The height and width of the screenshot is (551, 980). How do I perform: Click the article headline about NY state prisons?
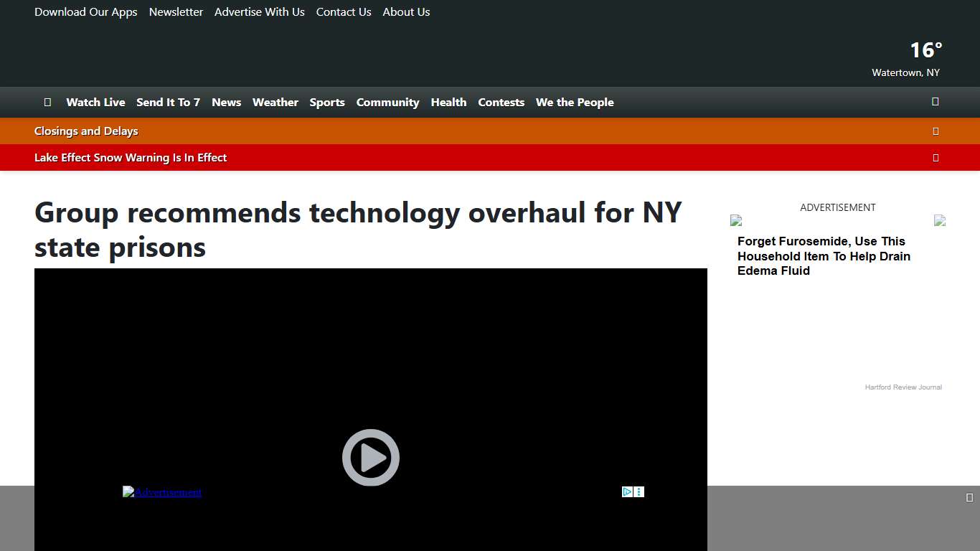[x=357, y=230]
